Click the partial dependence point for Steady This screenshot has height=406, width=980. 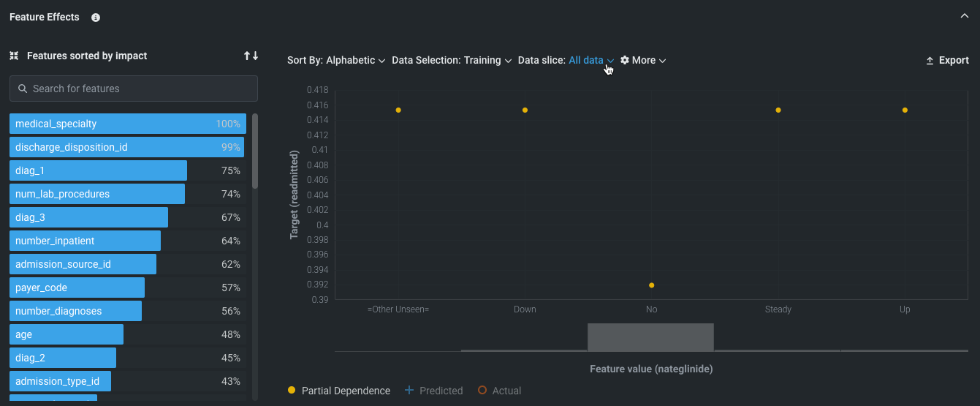point(778,110)
